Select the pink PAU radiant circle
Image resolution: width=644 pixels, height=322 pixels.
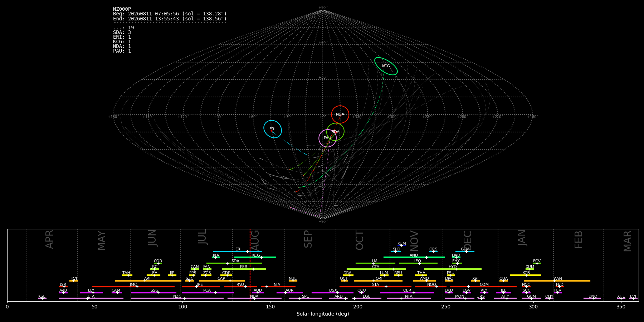tap(327, 138)
